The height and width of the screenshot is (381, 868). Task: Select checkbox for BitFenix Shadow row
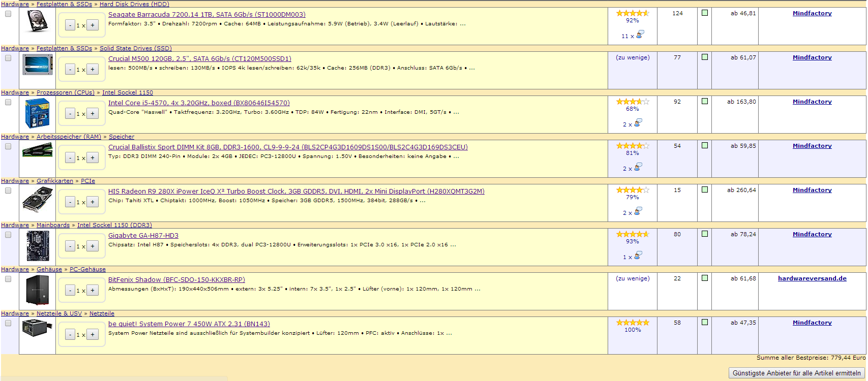(x=8, y=279)
